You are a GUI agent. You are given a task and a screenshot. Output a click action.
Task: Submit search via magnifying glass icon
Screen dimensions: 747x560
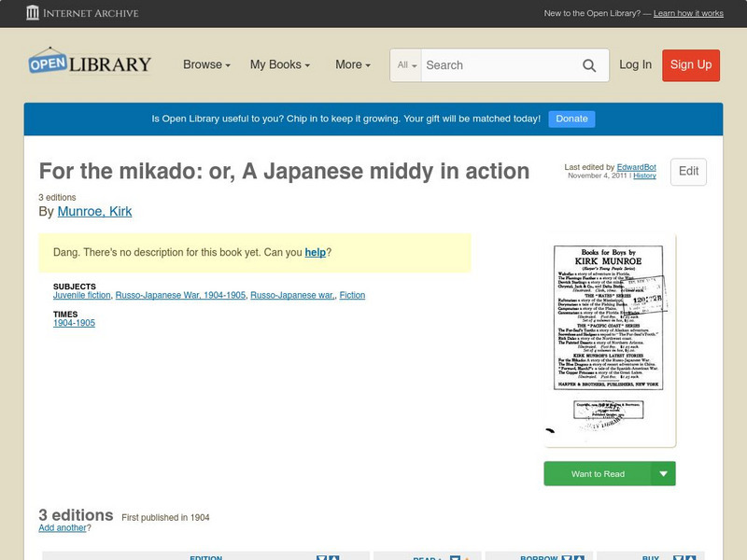point(589,65)
